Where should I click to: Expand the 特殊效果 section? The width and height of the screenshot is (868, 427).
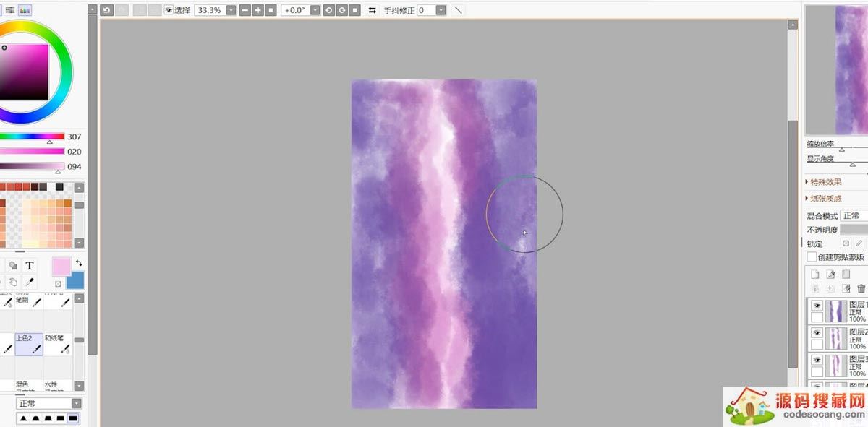tap(825, 182)
